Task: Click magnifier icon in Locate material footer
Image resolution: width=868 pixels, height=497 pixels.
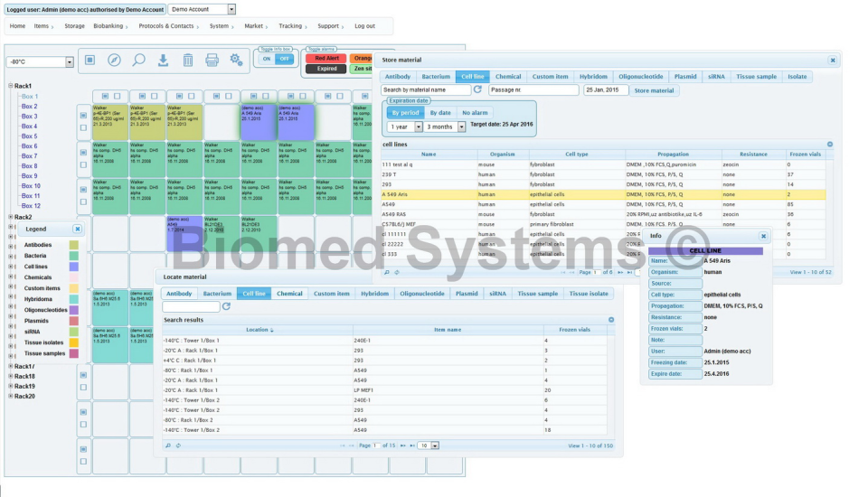Action: 168,445
